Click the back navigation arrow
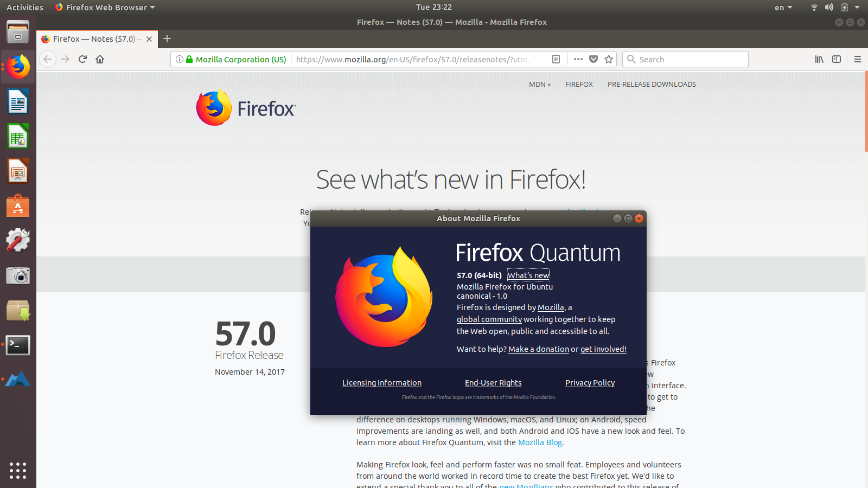Screen dimensions: 868x488 coord(47,59)
